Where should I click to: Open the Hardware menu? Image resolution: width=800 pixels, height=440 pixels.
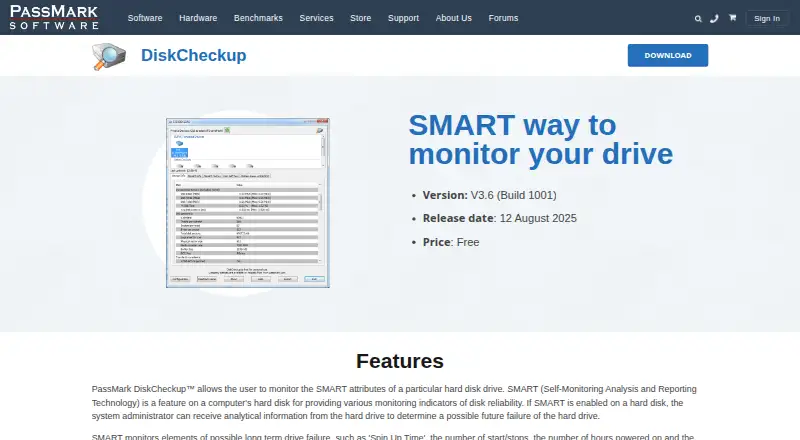pos(198,18)
